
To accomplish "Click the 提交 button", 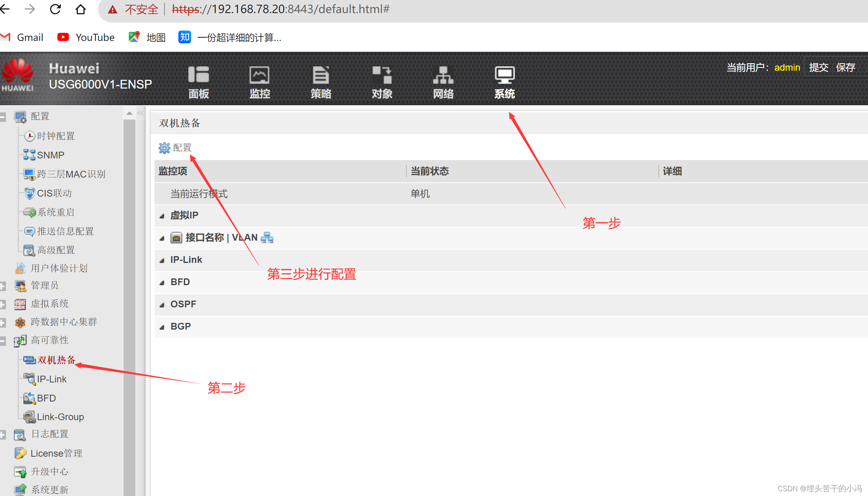I will pos(818,68).
